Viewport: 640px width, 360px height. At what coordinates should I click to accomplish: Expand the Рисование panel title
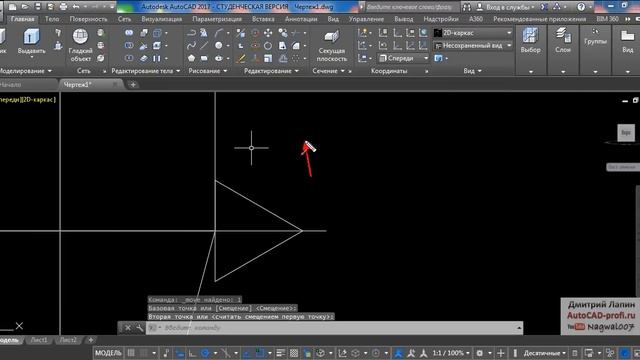[x=208, y=71]
